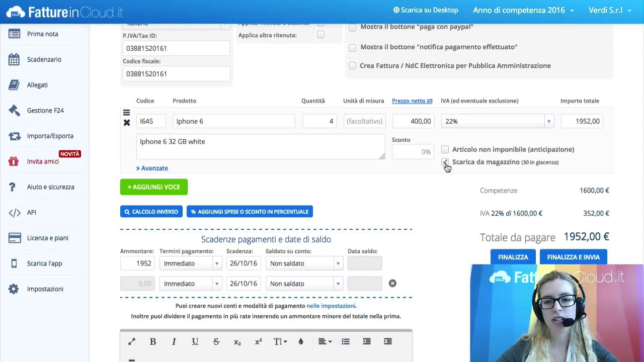Viewport: 644px width, 362px height.
Task: Open the text color droplet picker
Action: pos(301,341)
